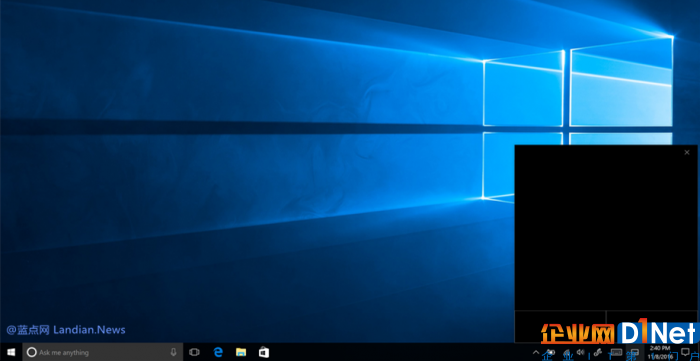Close the virtual touchpad panel
The width and height of the screenshot is (700, 361).
[x=687, y=153]
